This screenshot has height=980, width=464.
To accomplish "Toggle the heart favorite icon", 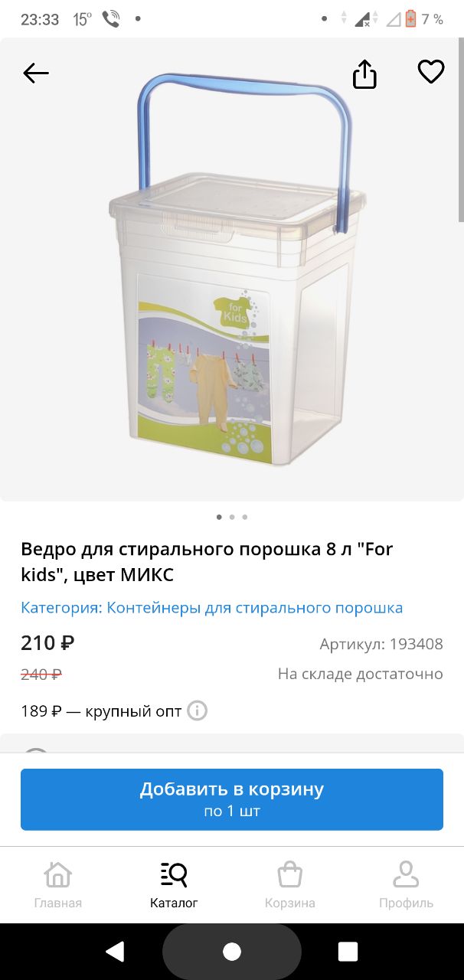I will point(431,72).
